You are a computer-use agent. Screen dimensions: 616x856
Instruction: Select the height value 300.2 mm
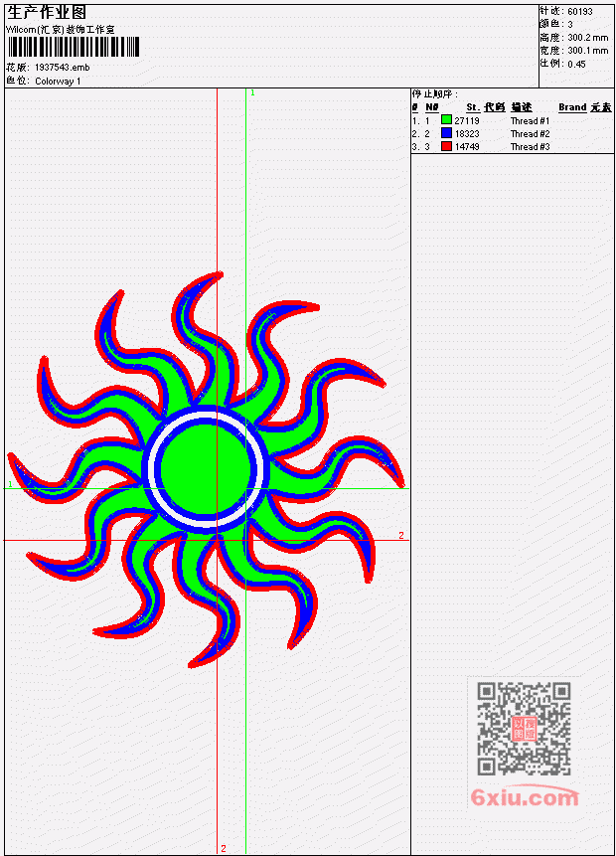click(x=587, y=38)
